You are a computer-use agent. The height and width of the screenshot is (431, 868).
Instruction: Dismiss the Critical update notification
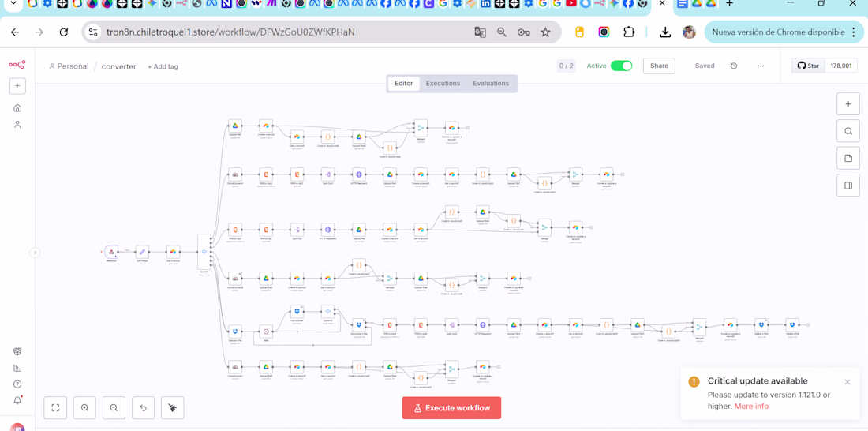[x=847, y=382]
